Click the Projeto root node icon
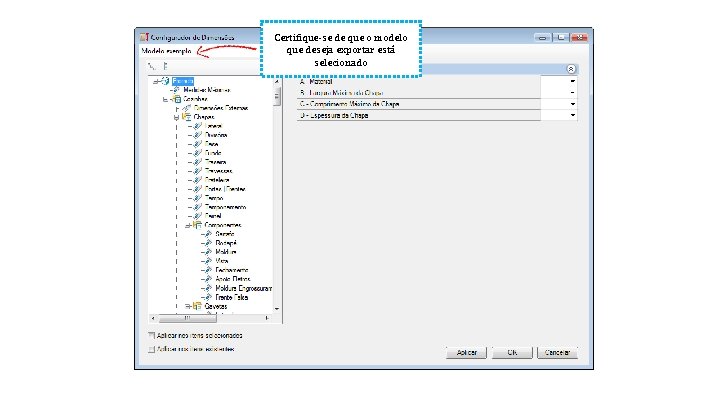 click(x=165, y=81)
